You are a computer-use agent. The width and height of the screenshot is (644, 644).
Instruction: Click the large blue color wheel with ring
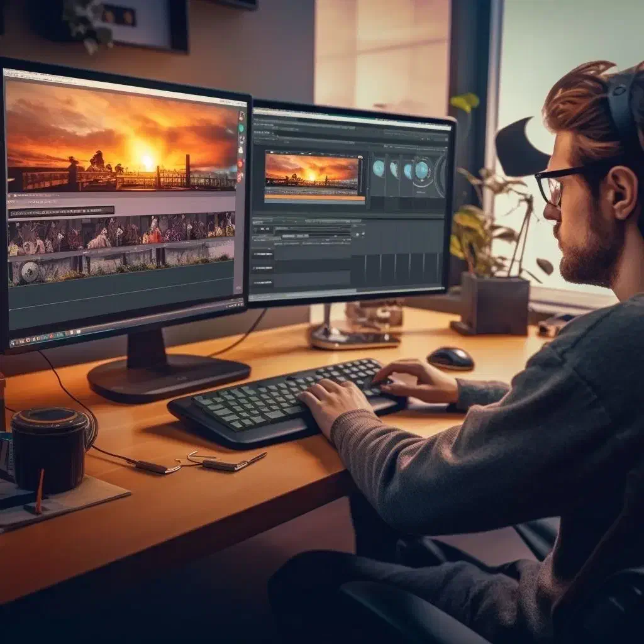[422, 169]
